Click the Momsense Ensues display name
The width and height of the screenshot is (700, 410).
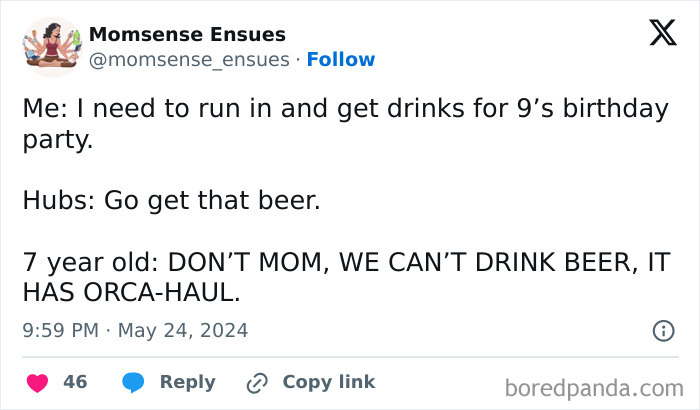click(x=187, y=35)
